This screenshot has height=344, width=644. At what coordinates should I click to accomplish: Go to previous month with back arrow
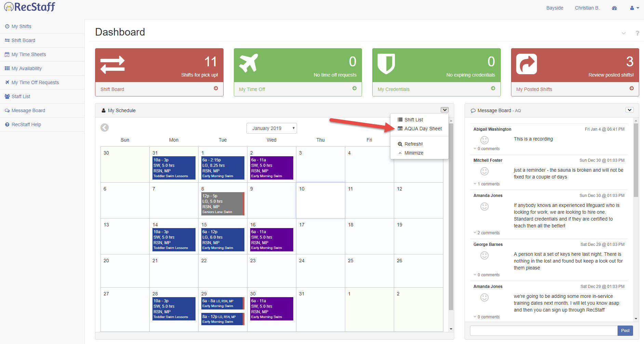pos(105,128)
